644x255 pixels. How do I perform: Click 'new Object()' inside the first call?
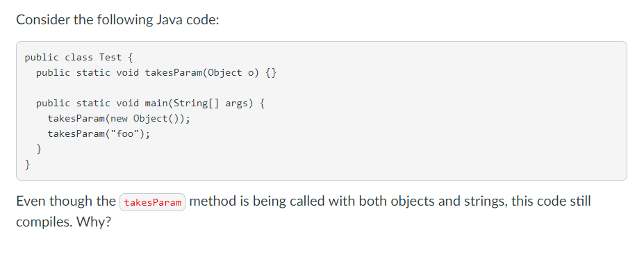coord(145,119)
